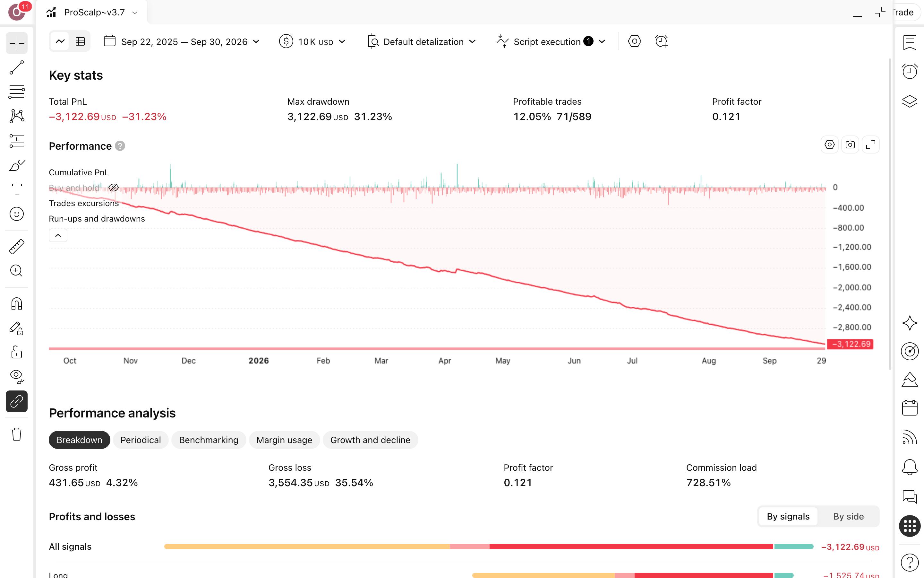
Task: Take a snapshot of performance chart
Action: (850, 145)
